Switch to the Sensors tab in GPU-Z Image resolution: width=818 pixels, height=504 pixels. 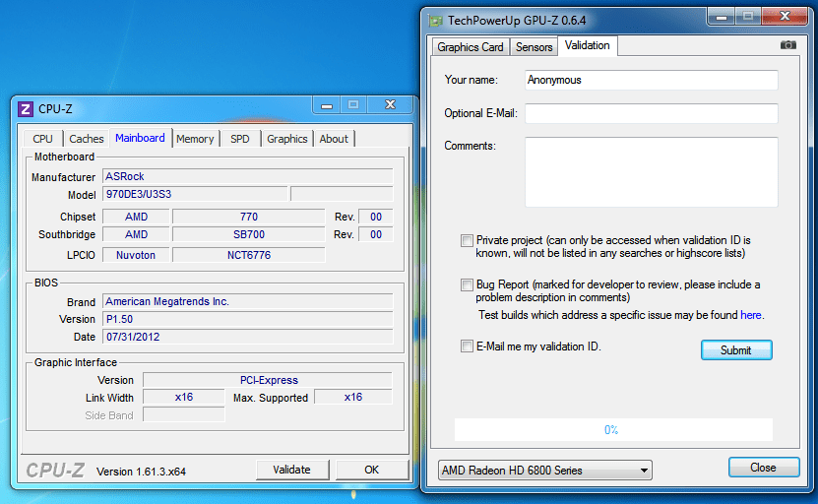(534, 47)
